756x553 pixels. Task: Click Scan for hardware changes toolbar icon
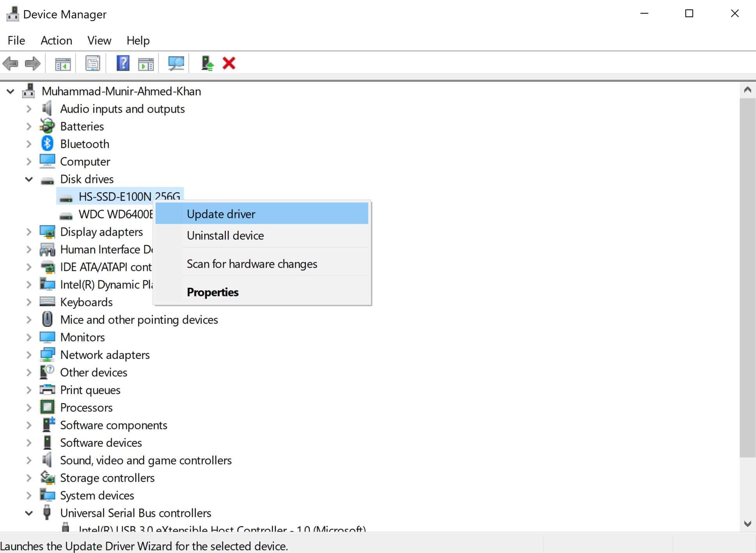(176, 63)
